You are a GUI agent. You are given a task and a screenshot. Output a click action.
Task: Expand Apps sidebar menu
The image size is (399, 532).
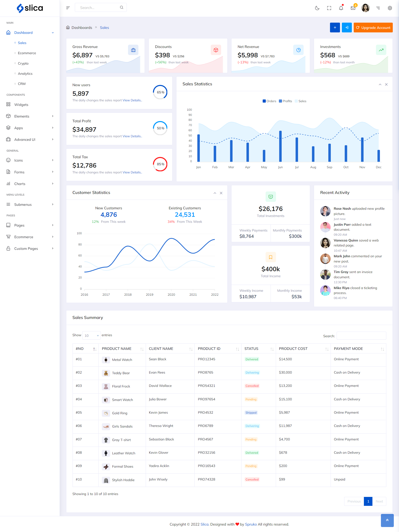coord(30,128)
